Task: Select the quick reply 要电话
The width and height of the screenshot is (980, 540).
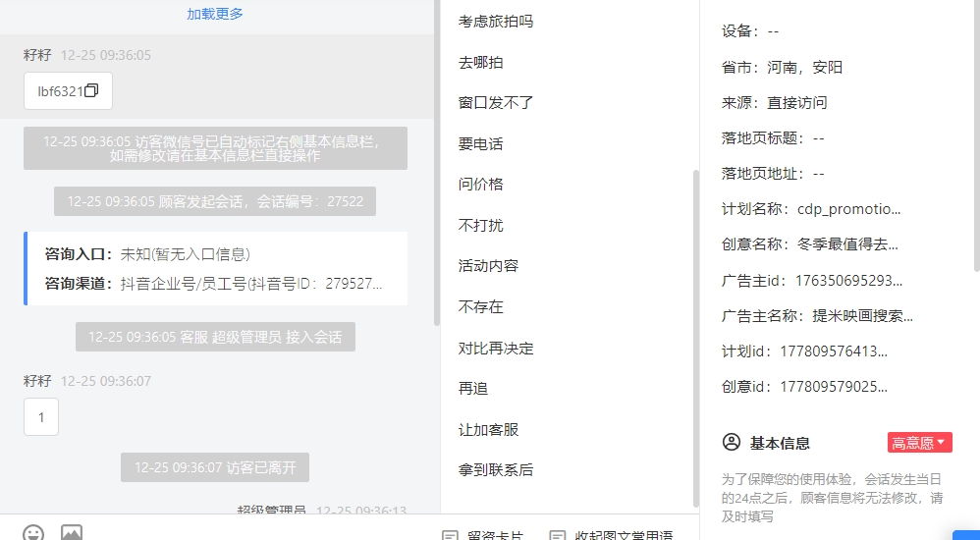Action: [x=480, y=143]
